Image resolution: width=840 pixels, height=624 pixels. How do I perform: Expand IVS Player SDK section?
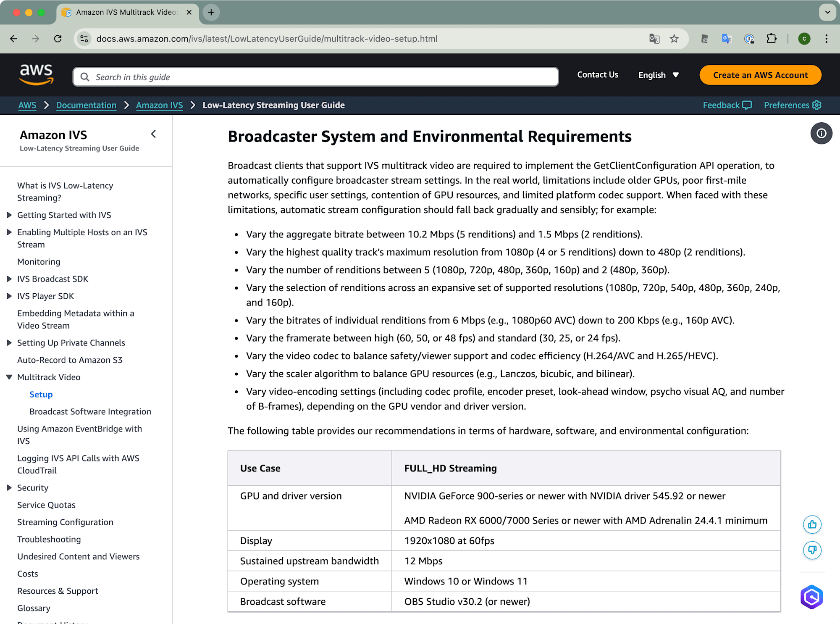click(x=9, y=296)
